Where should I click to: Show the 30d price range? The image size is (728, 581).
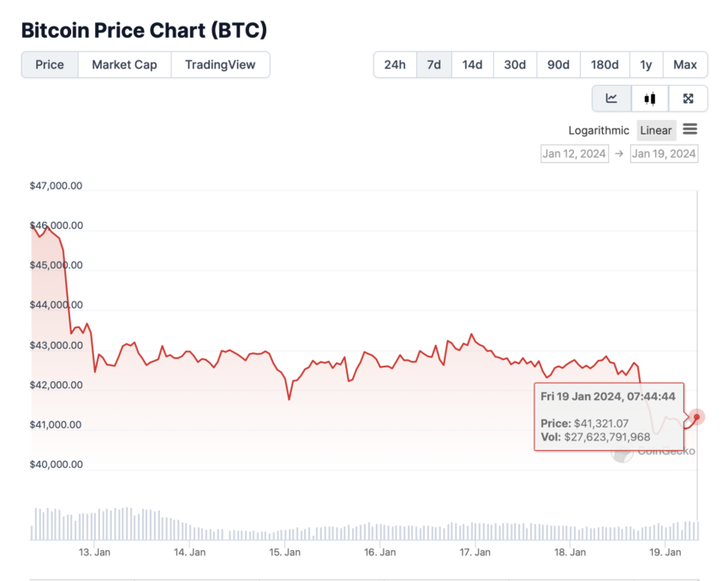(515, 64)
